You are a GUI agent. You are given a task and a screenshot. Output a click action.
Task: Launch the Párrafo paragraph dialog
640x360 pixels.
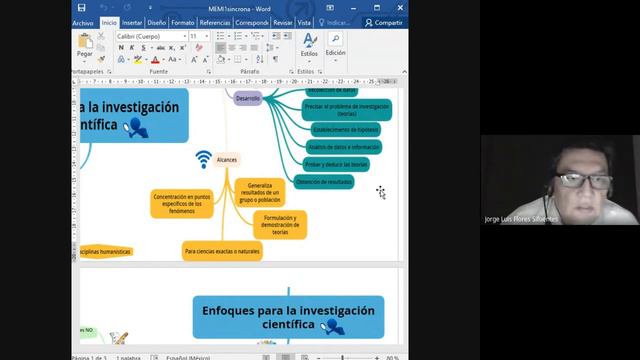coord(291,72)
